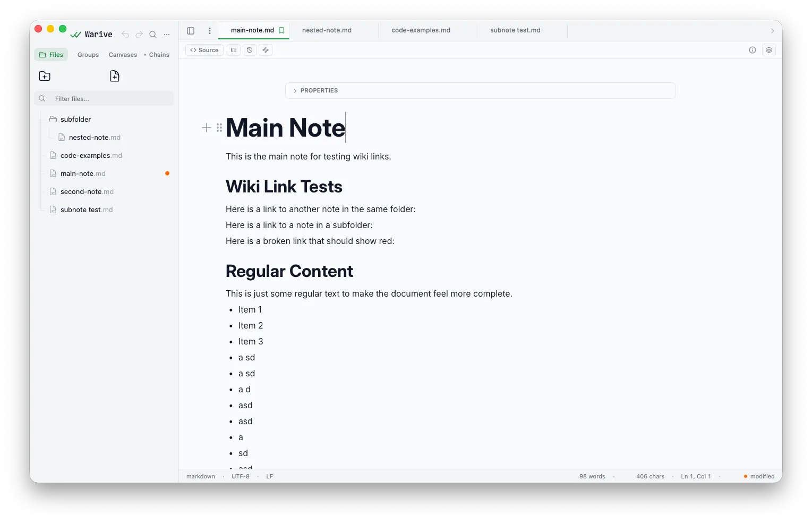The image size is (812, 522).
Task: Open the three-dot menu beside search
Action: coord(167,35)
